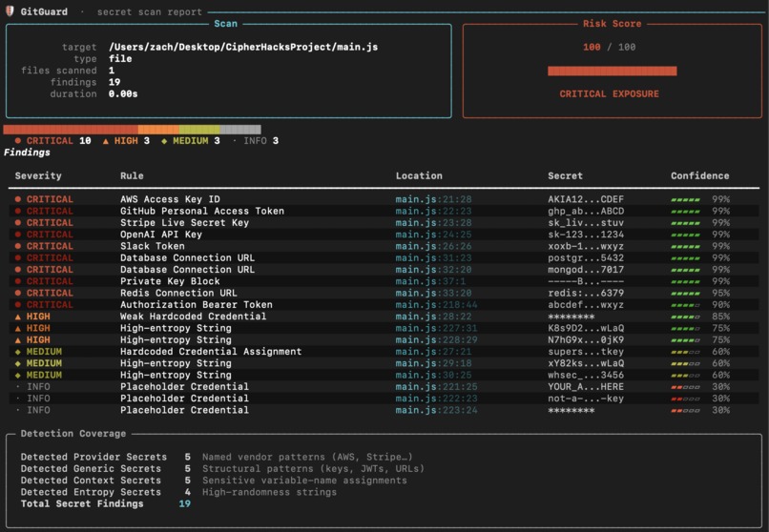The image size is (769, 532).
Task: Click the red dot beside Private Key Block
Action: pos(18,281)
